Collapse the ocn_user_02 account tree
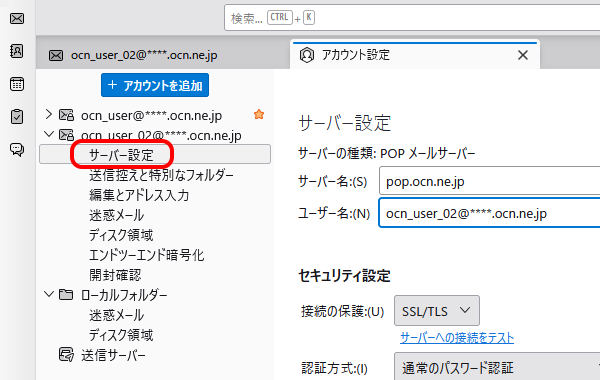 49,134
